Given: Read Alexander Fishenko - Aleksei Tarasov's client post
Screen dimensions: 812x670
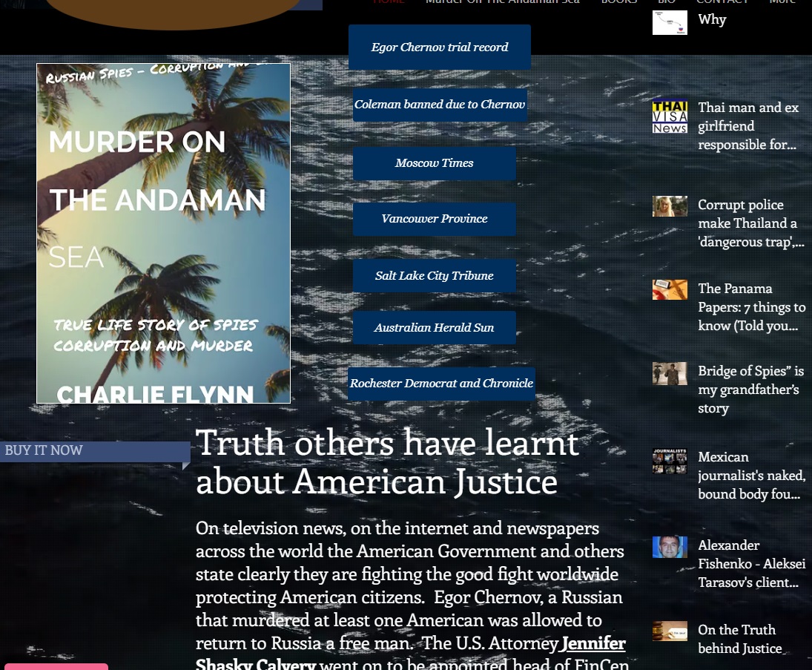Looking at the screenshot, I should (751, 564).
